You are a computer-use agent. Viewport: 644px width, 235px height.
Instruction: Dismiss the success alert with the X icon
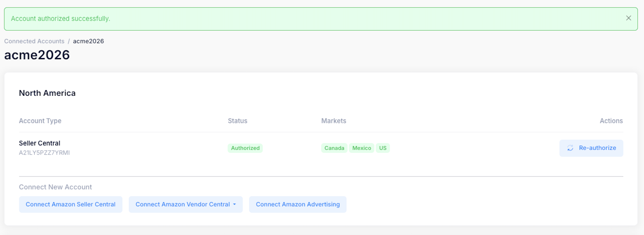(x=629, y=18)
